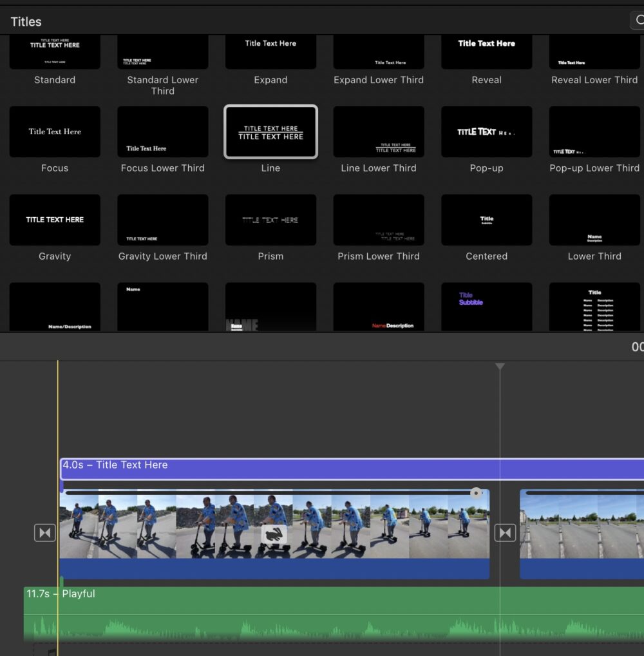The image size is (644, 656).
Task: Click the gray adjustment circle on the scooter clip
Action: tap(477, 493)
